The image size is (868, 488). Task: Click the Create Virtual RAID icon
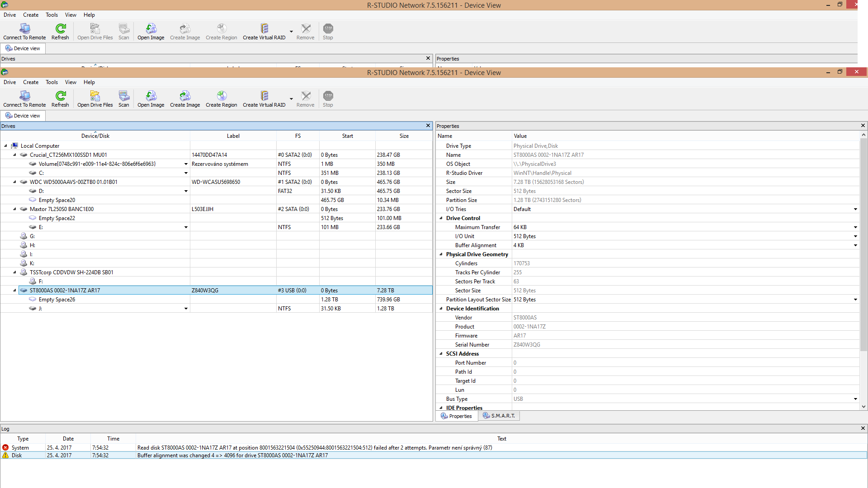(264, 96)
